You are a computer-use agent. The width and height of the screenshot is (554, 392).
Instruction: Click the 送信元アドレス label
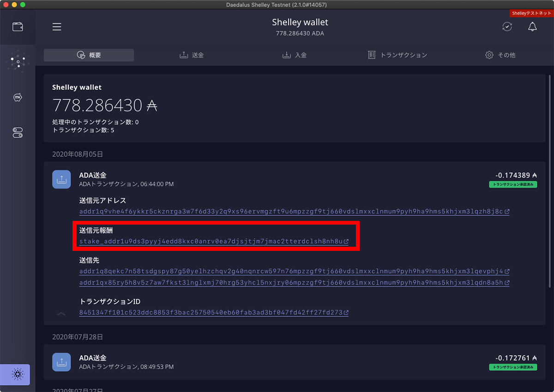(102, 201)
